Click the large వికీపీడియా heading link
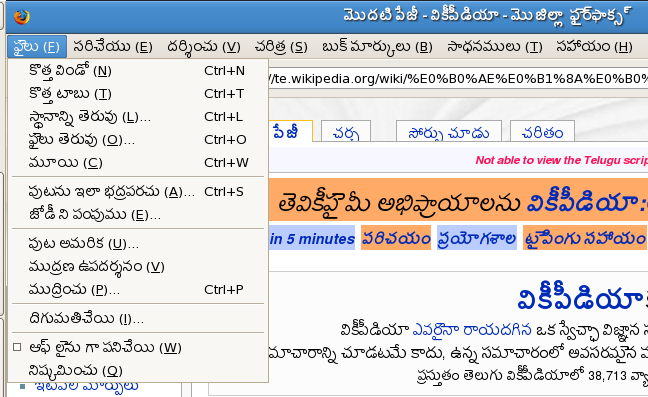The height and width of the screenshot is (397, 648). [x=582, y=297]
